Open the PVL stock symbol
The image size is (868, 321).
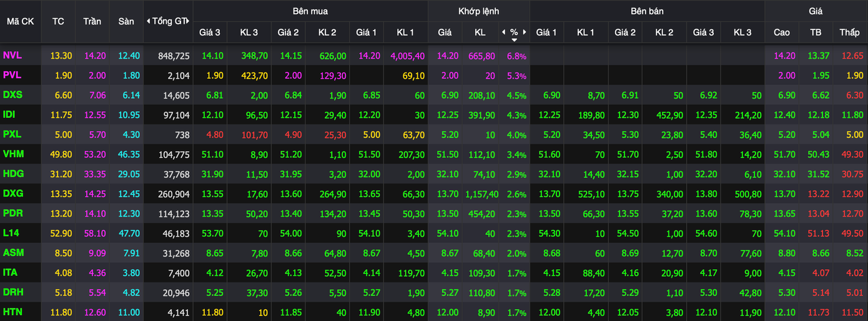coord(12,75)
